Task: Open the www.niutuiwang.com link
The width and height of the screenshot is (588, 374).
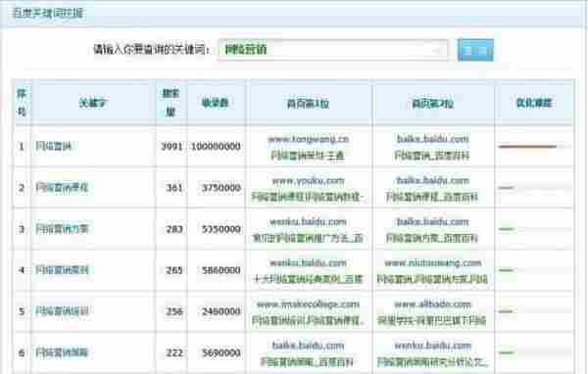Action: point(433,263)
